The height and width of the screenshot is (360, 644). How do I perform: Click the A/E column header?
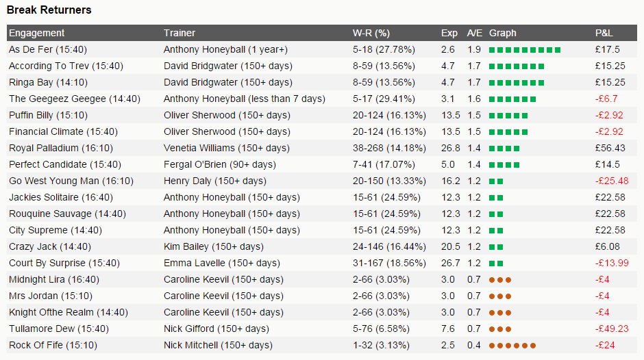coord(475,33)
